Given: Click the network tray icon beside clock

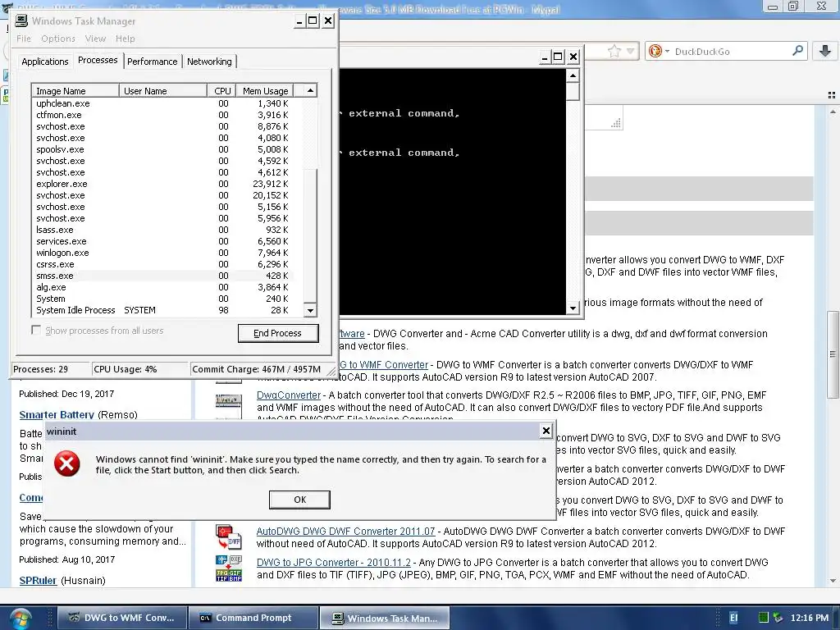Looking at the screenshot, I should pos(778,618).
